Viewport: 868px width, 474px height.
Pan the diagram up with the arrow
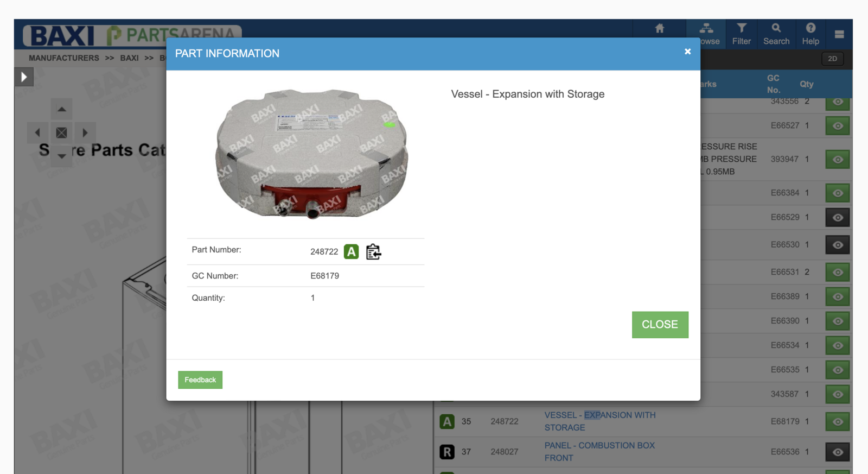coord(62,109)
